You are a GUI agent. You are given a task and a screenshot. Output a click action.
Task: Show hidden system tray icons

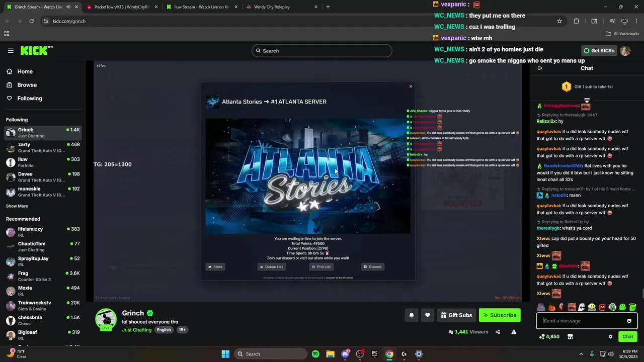(x=581, y=354)
